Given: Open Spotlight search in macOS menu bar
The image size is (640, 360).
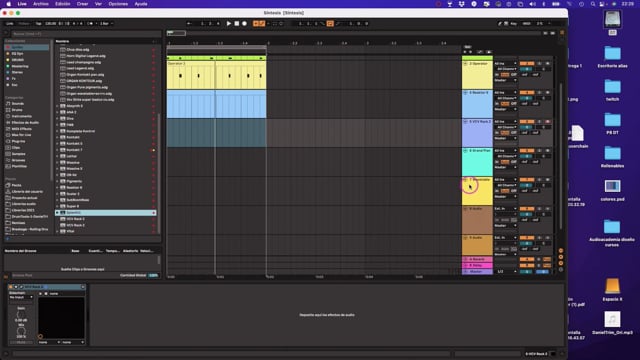Looking at the screenshot, I should 593,4.
